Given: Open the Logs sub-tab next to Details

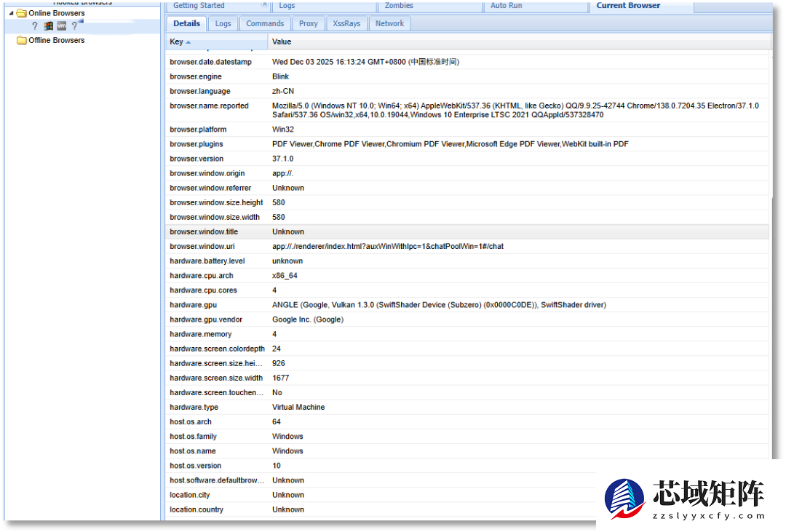Looking at the screenshot, I should [223, 23].
